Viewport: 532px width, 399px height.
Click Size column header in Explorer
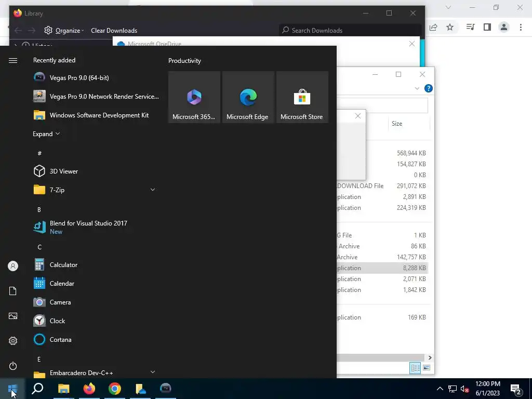point(409,124)
